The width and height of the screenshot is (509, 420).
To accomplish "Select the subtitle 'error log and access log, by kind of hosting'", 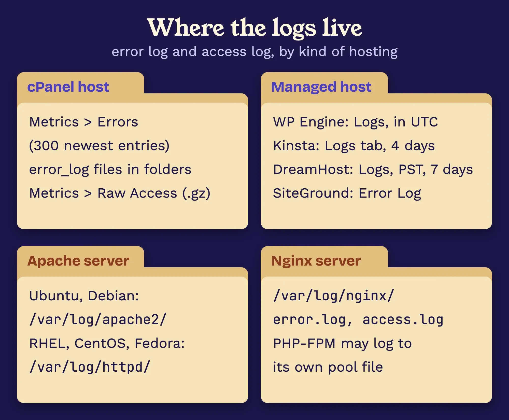I will tap(254, 52).
